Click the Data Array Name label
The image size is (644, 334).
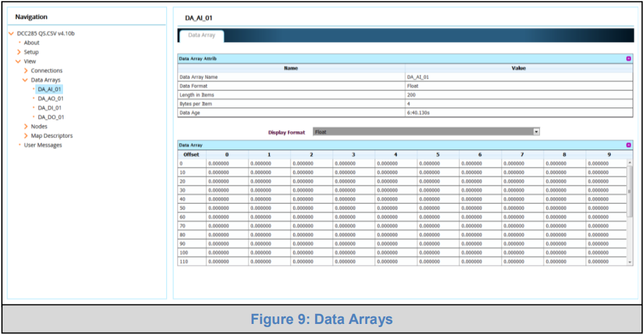point(198,77)
